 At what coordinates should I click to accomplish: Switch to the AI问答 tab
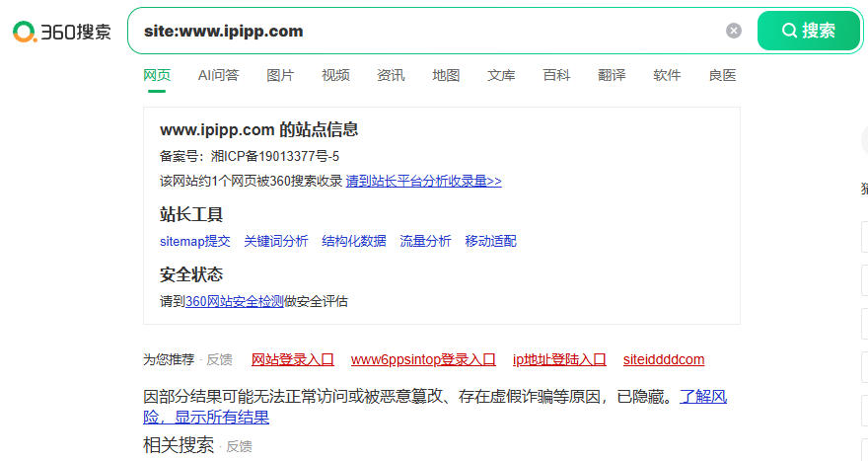pos(218,75)
